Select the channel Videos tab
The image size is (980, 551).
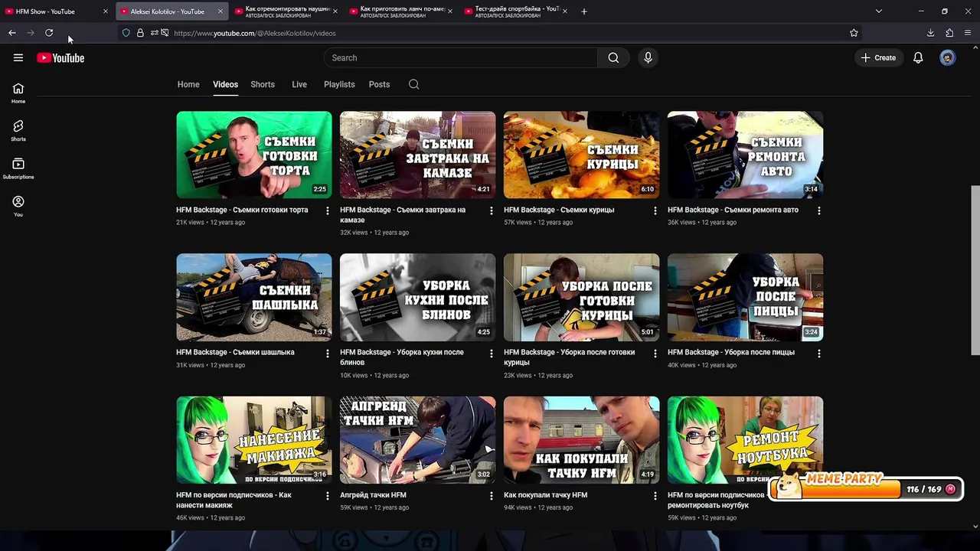(x=225, y=84)
